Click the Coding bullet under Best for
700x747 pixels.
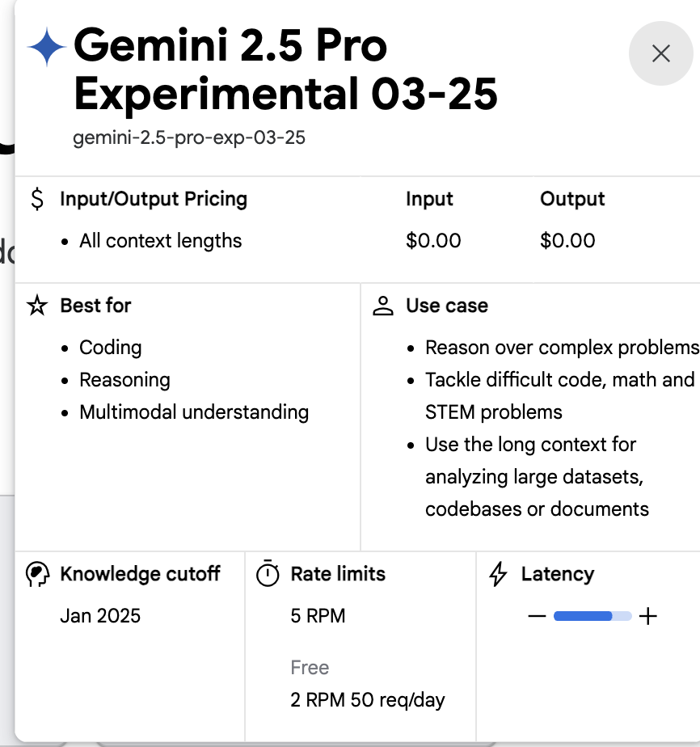[110, 348]
